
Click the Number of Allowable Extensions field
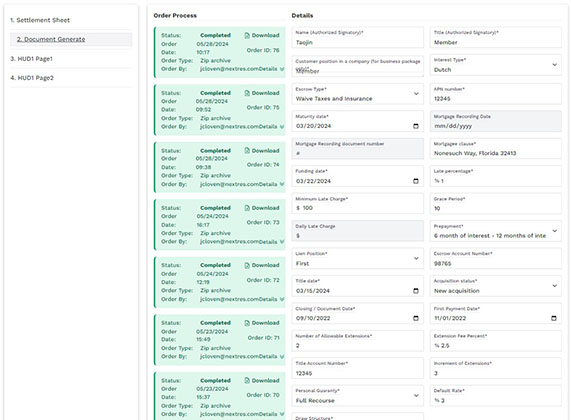(358, 341)
